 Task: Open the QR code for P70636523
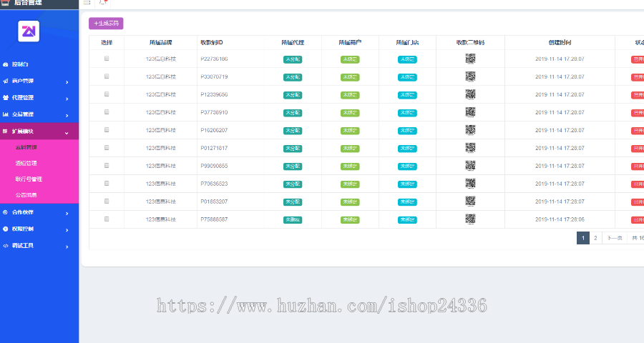pos(470,184)
